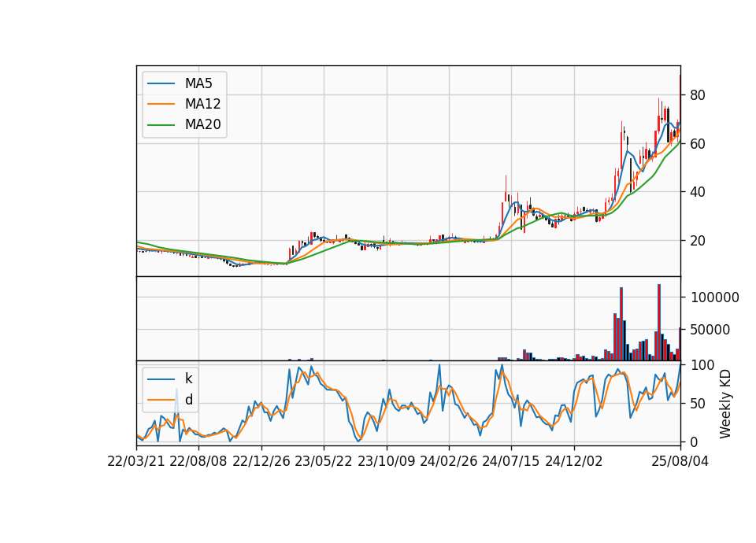Click the blue k legend line sample
Screen dimensions: 756x543
tap(161, 379)
